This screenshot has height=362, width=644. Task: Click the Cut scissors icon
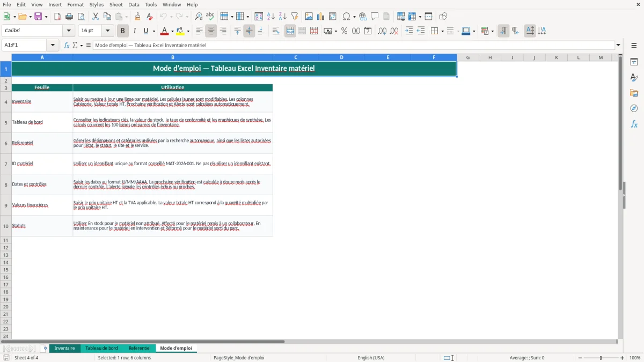(x=96, y=17)
